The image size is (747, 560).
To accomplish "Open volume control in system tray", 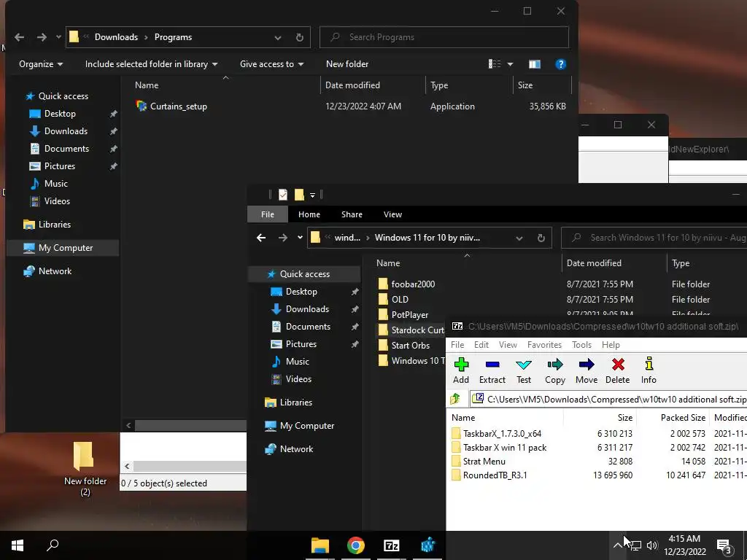I will point(652,545).
